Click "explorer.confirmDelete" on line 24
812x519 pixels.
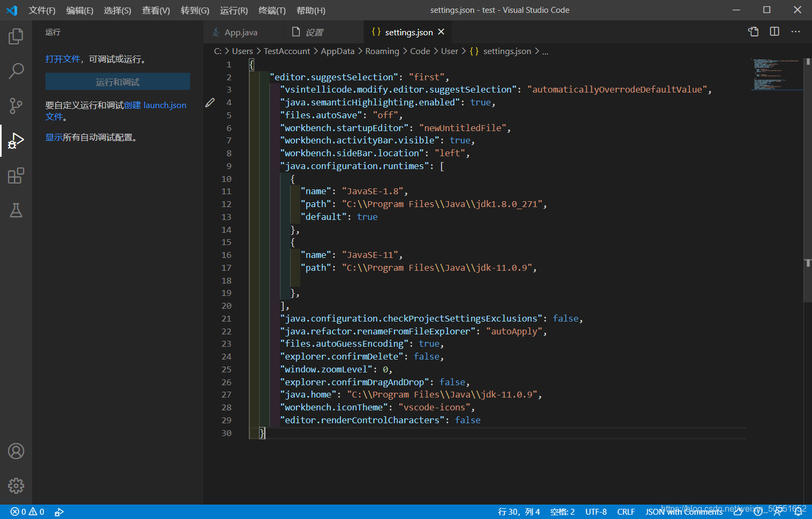pyautogui.click(x=342, y=356)
